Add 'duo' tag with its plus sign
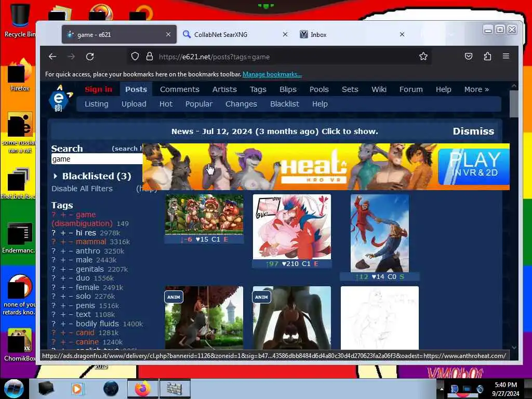 [63, 278]
